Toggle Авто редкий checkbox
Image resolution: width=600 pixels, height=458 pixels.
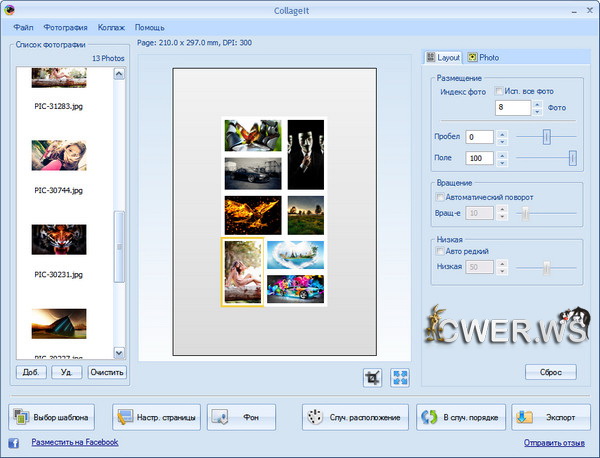pyautogui.click(x=441, y=252)
